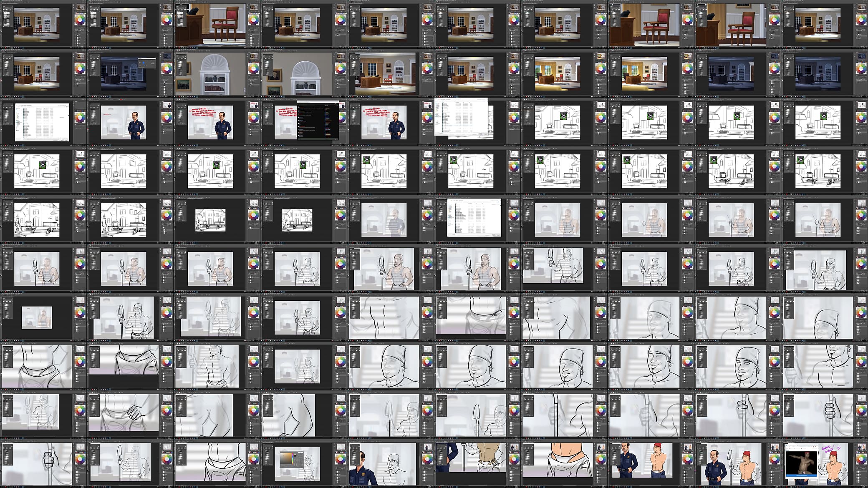868x488 pixels.
Task: Click the color picker dialog's gradient square
Action: coord(286,459)
